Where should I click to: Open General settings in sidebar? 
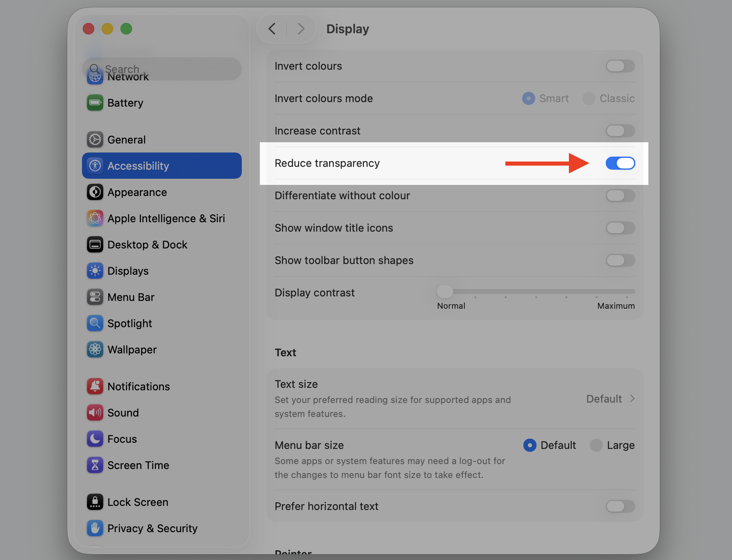(x=162, y=139)
